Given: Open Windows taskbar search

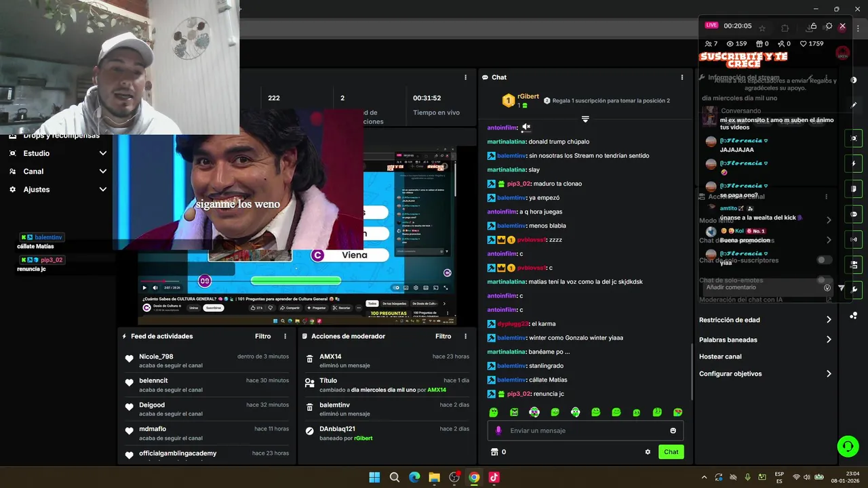Looking at the screenshot, I should [x=395, y=477].
